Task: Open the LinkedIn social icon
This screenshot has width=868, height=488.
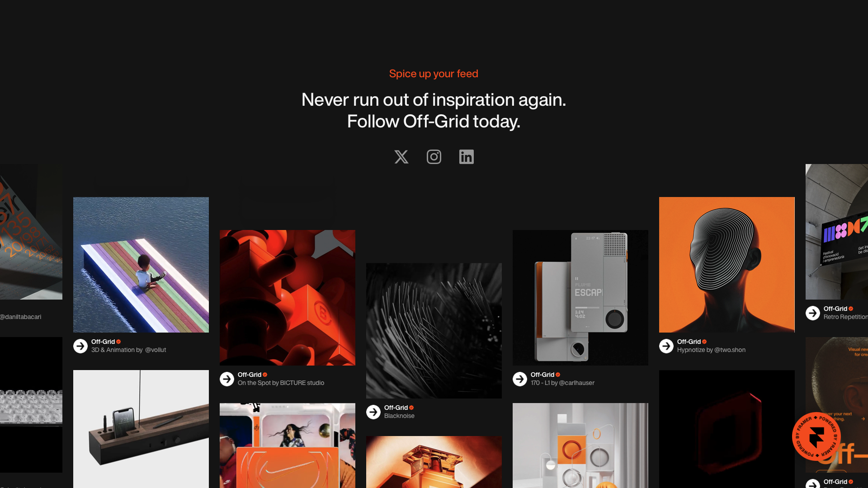Action: pos(466,157)
